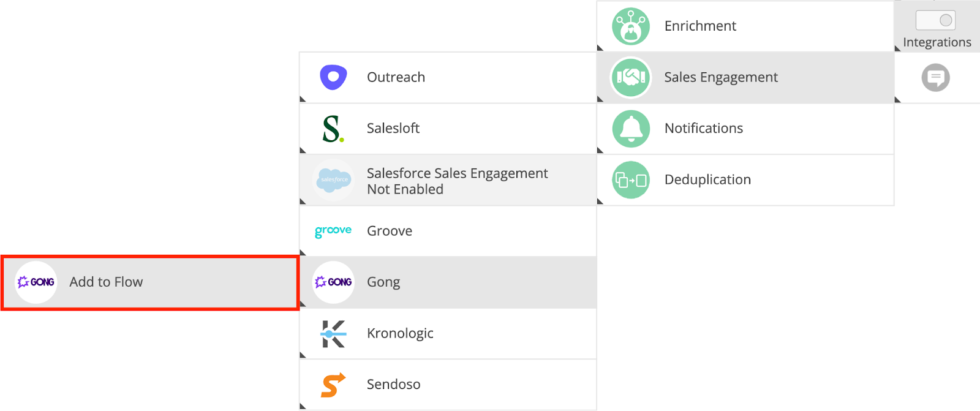This screenshot has width=980, height=411.
Task: Click the Outreach logo icon
Action: coord(333,77)
